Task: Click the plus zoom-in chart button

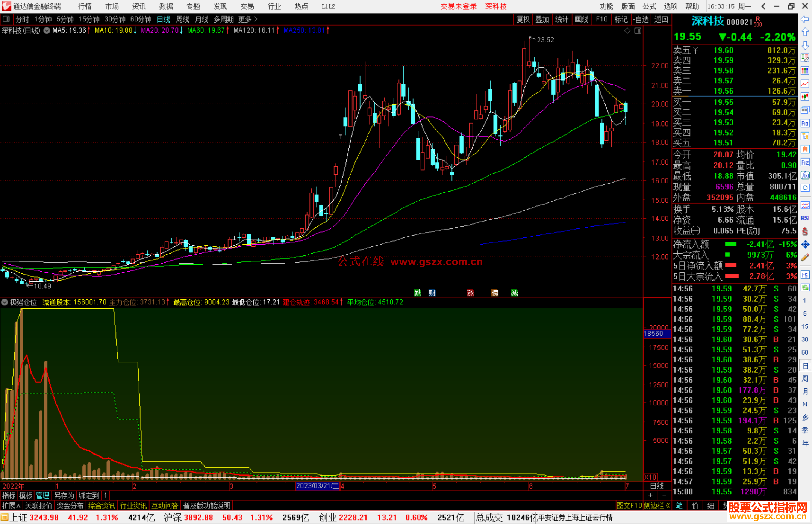Action: click(650, 495)
